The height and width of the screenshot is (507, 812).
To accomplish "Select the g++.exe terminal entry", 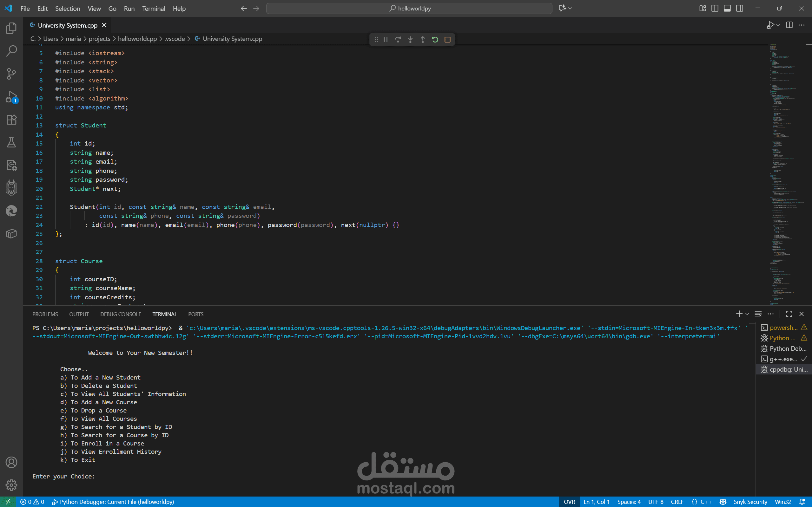I will tap(783, 359).
